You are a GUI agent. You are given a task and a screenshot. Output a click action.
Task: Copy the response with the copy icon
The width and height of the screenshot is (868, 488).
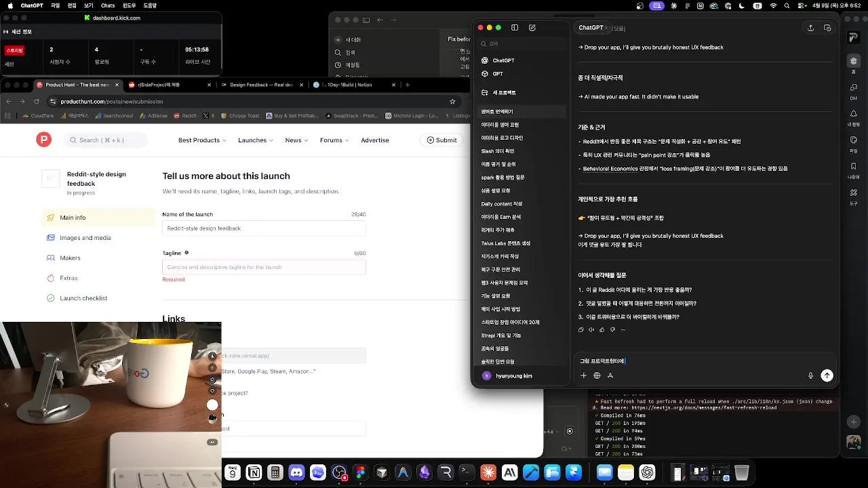(581, 330)
